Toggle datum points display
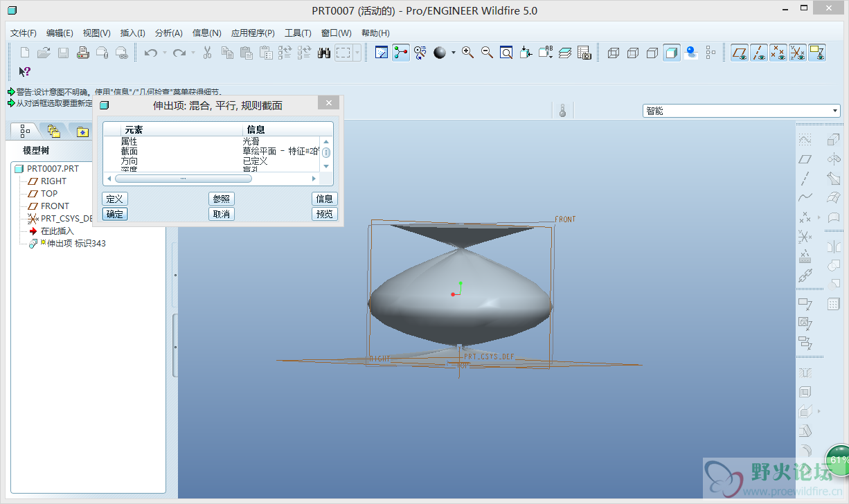Image resolution: width=849 pixels, height=504 pixels. tap(778, 53)
